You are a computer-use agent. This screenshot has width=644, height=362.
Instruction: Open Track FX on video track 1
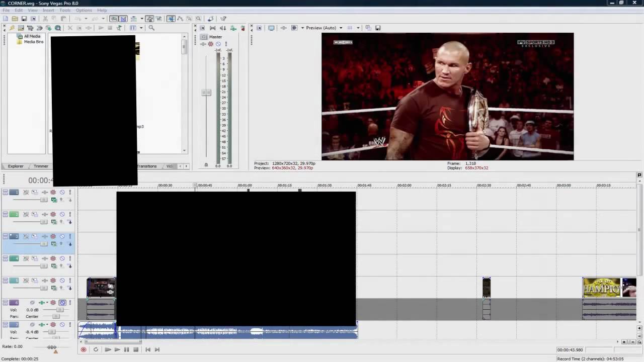coord(53,192)
